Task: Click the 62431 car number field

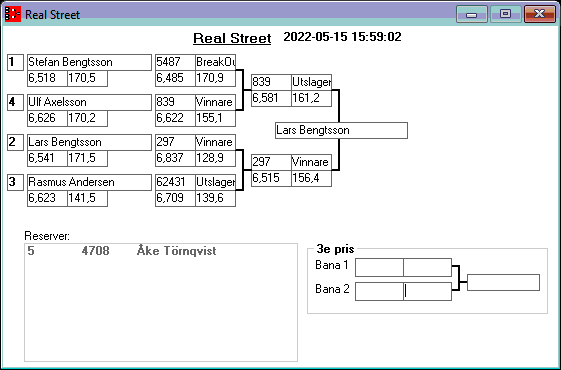Action: [175, 182]
